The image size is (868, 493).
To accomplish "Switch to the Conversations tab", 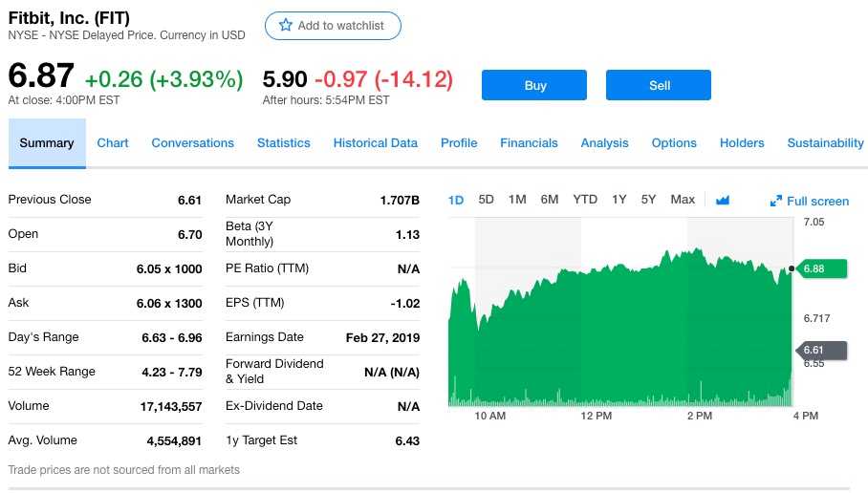I will click(193, 142).
